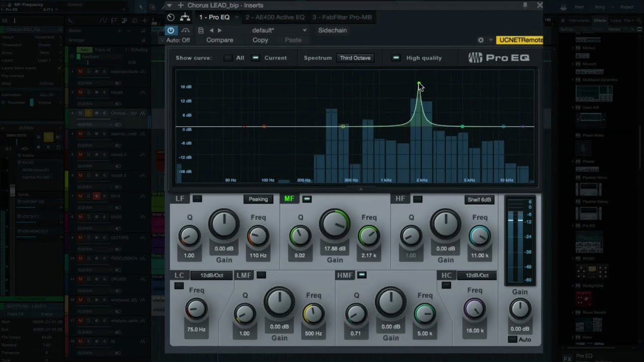Click the UCNETRemote yellow label
This screenshot has height=362, width=644.
(520, 40)
